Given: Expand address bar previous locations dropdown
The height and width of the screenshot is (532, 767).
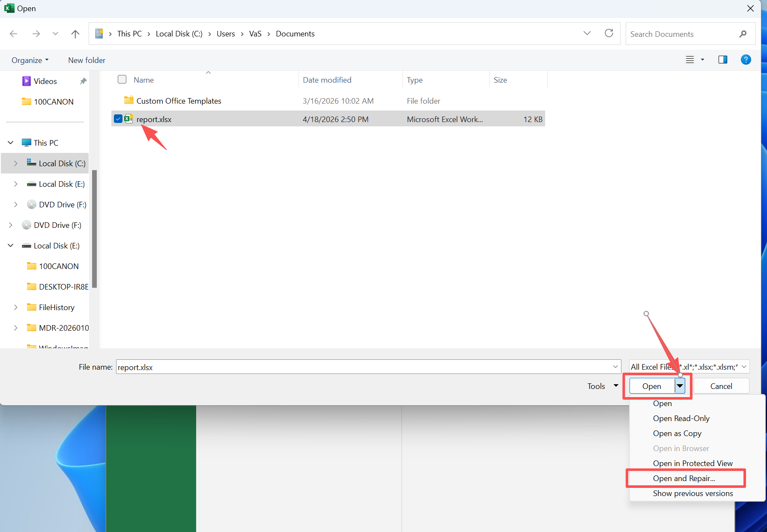Looking at the screenshot, I should click(x=587, y=33).
